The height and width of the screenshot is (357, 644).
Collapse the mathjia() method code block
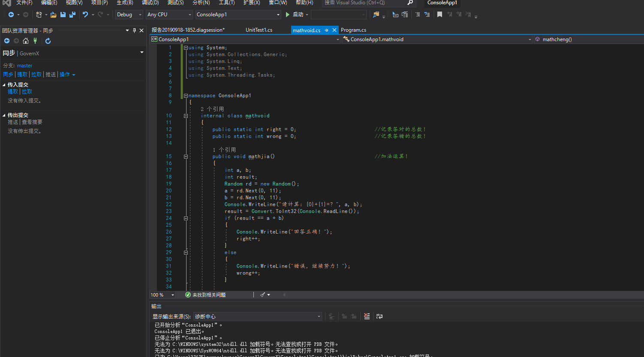pos(186,156)
